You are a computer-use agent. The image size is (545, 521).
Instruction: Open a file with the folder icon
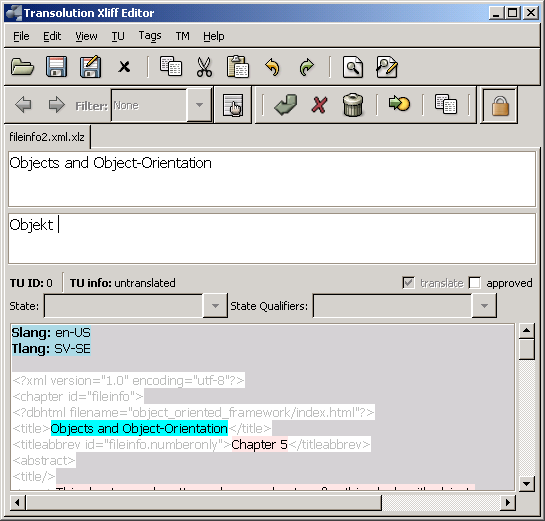click(x=22, y=67)
